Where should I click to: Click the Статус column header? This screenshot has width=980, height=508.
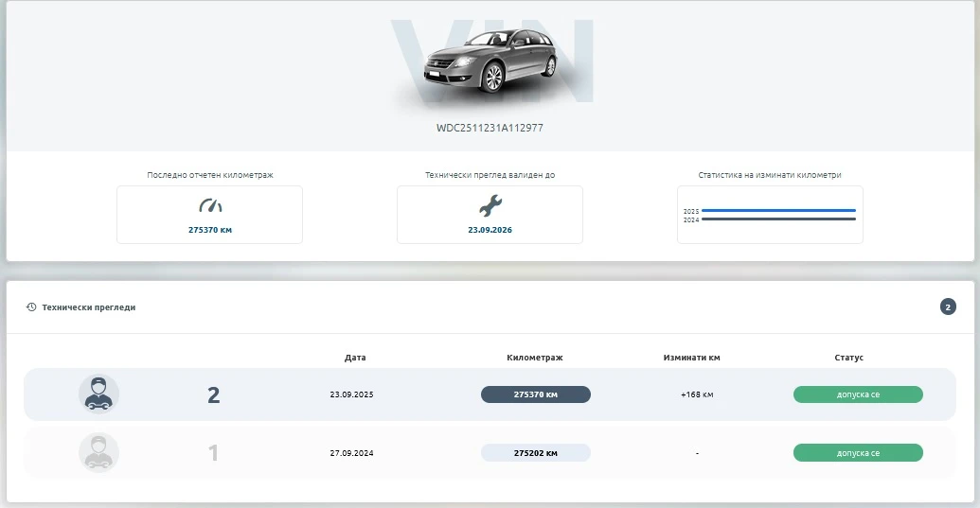click(x=848, y=358)
